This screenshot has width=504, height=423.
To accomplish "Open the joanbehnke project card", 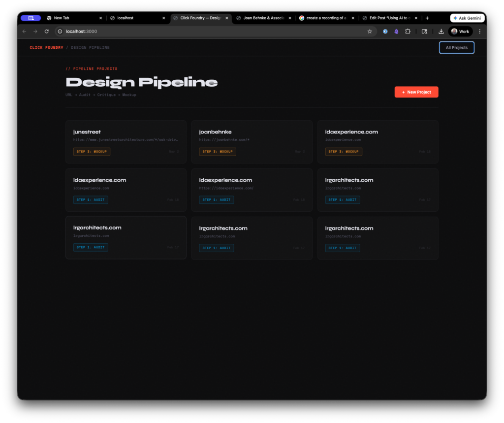I will (252, 141).
